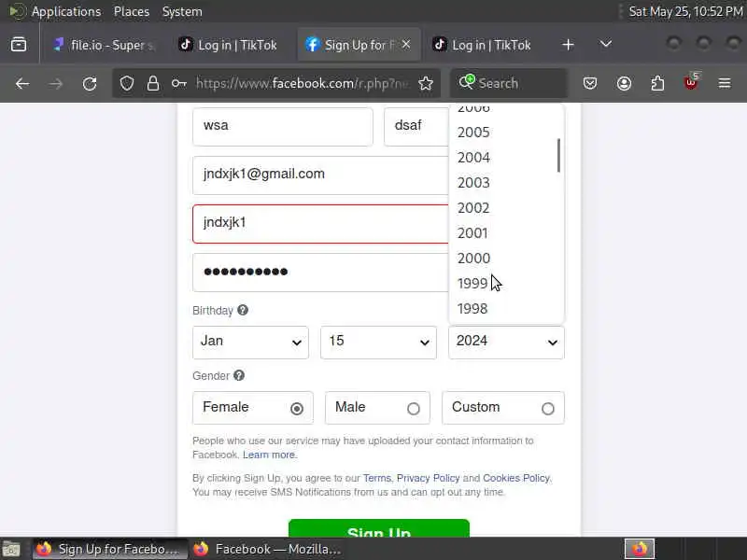
Task: Click the Firefox View icon
Action: [19, 45]
